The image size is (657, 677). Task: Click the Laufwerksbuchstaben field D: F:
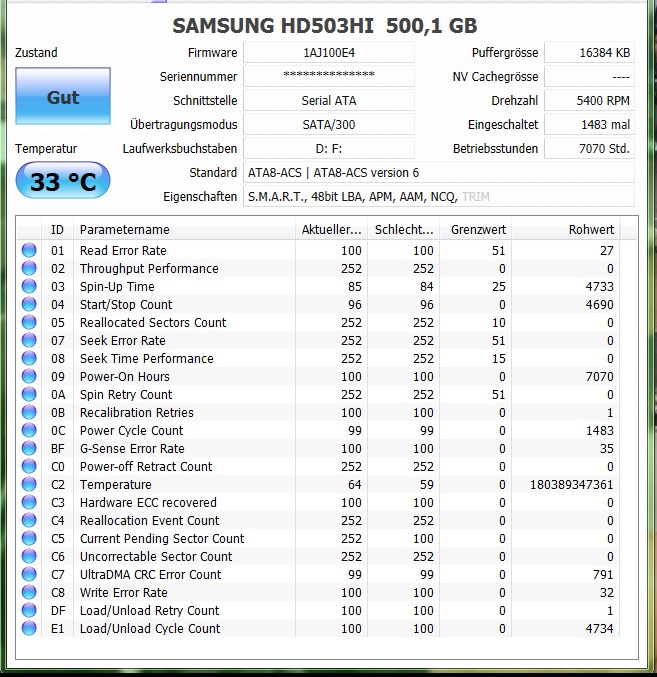[329, 149]
